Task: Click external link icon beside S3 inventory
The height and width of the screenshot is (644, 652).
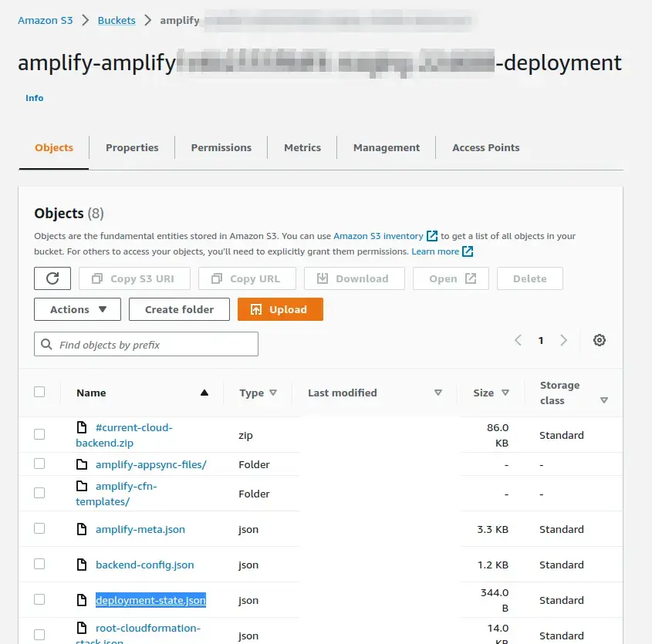Action: [x=432, y=236]
